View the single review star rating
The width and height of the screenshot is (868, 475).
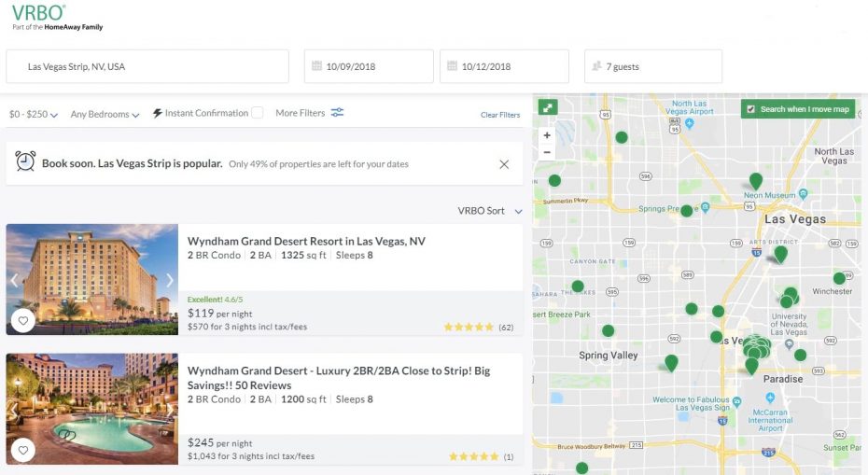coord(481,456)
